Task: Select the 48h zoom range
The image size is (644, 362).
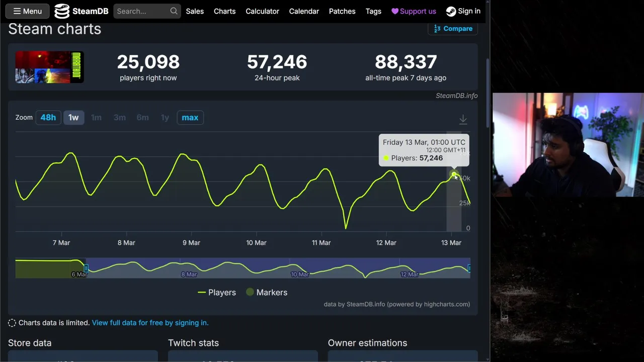Action: click(48, 118)
